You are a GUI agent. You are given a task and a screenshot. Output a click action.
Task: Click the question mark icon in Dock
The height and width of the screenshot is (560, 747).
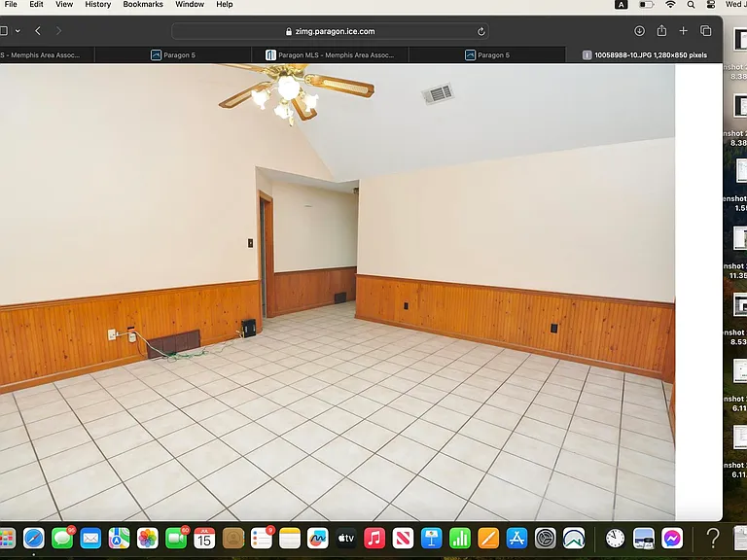pyautogui.click(x=713, y=539)
